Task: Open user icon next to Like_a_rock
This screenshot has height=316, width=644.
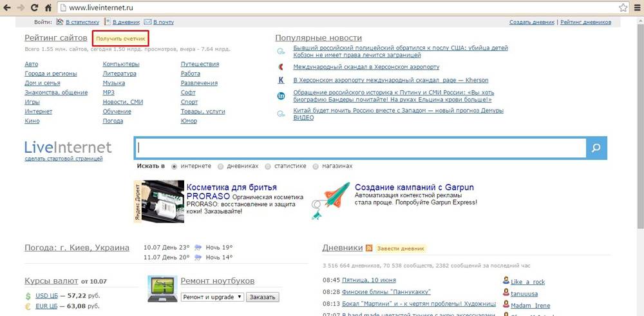Action: point(506,281)
